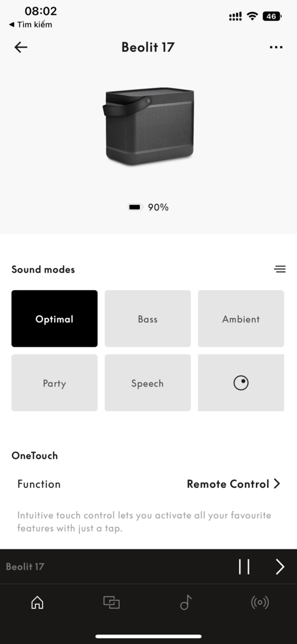Image resolution: width=297 pixels, height=644 pixels.
Task: Open the multiroom screens tab icon
Action: [x=111, y=602]
